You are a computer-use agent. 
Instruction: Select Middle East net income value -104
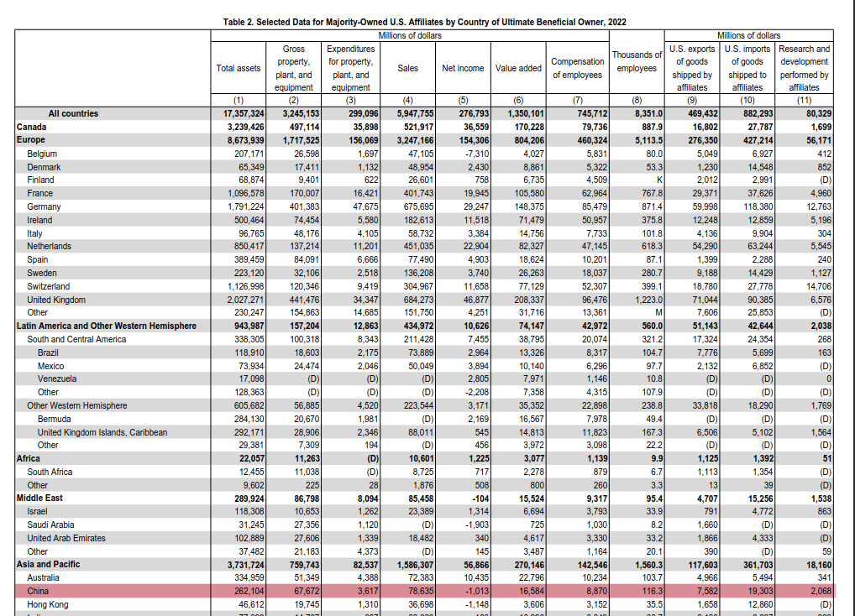(x=480, y=499)
